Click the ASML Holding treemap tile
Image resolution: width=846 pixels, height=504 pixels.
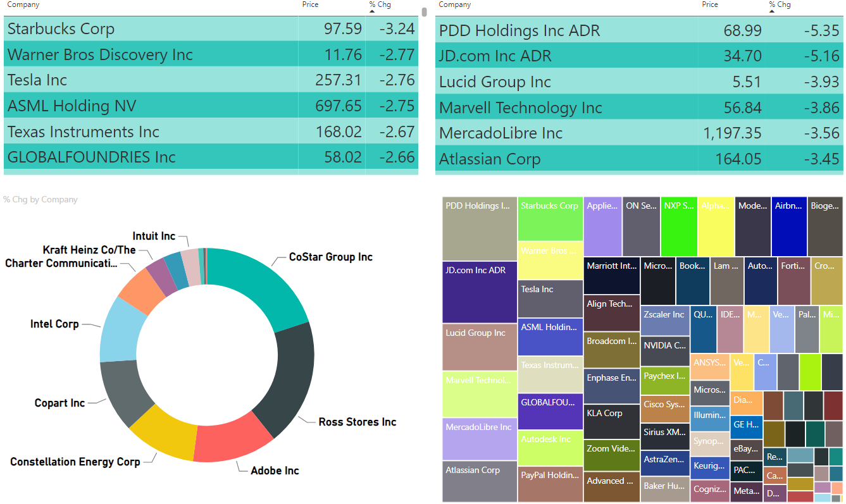coord(550,337)
